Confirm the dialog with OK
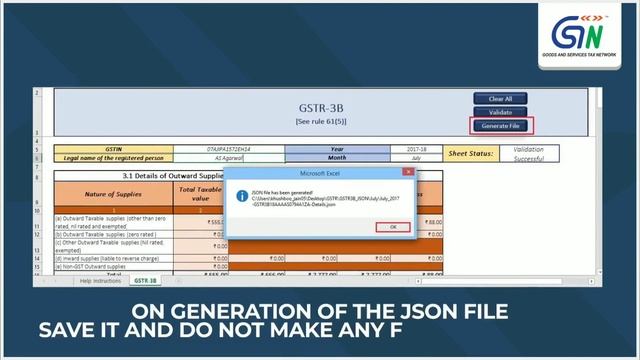640x360 pixels. [393, 227]
